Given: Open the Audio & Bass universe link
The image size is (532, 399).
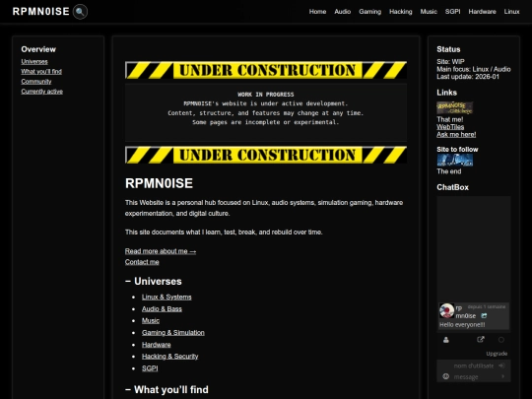Looking at the screenshot, I should [162, 309].
